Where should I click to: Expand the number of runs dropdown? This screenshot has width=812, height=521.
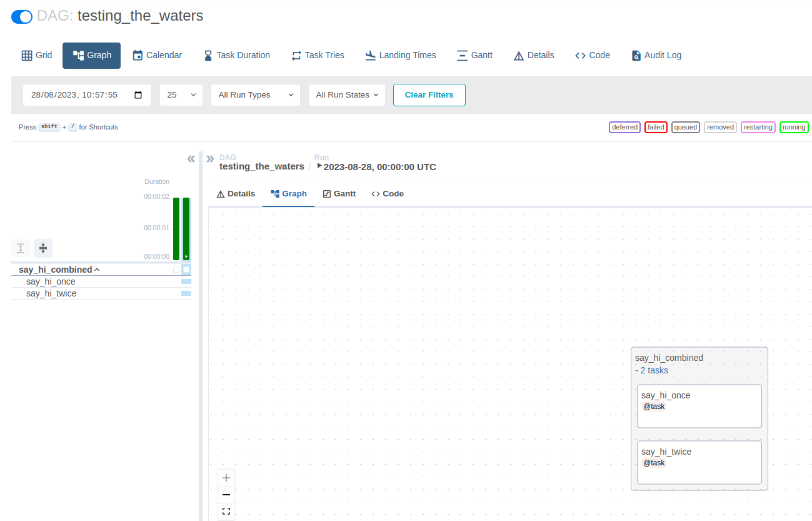181,95
